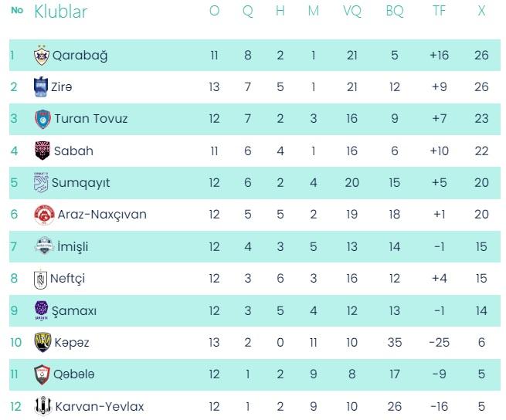
Task: Select the Şamaxı club logo
Action: point(42,310)
